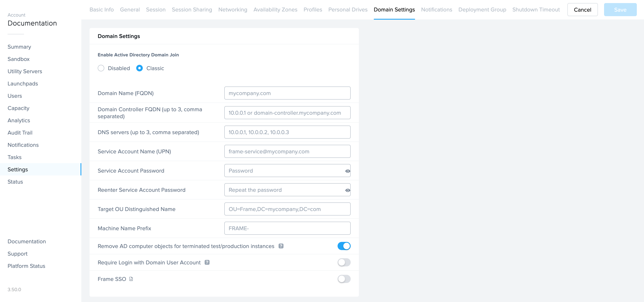
Task: Open help for Remove AD computer objects
Action: pyautogui.click(x=281, y=246)
